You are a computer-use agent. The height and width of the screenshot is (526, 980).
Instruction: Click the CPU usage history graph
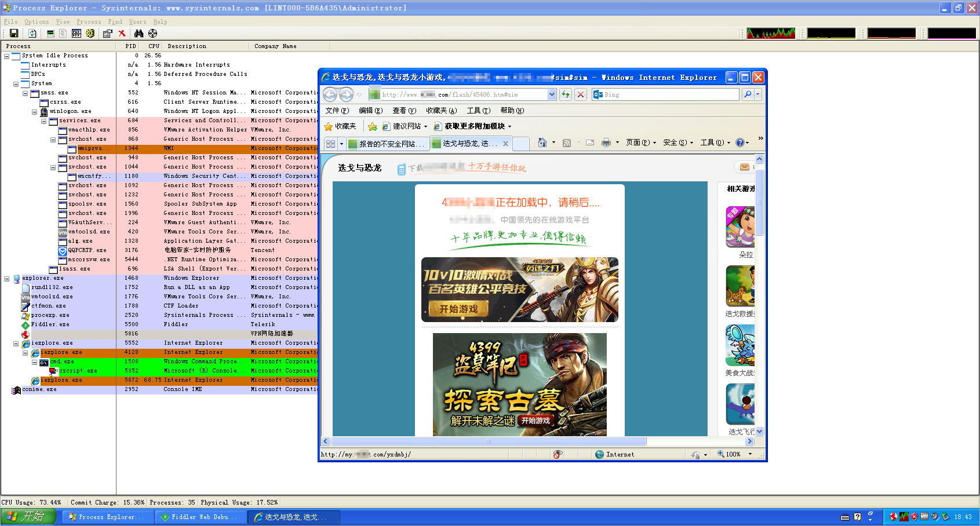click(x=771, y=34)
